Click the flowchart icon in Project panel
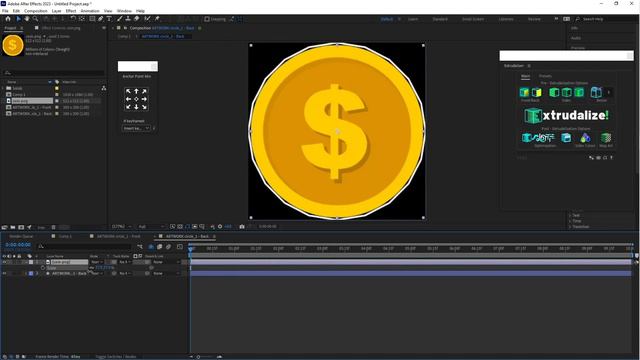The height and width of the screenshot is (360, 640). tap(104, 88)
